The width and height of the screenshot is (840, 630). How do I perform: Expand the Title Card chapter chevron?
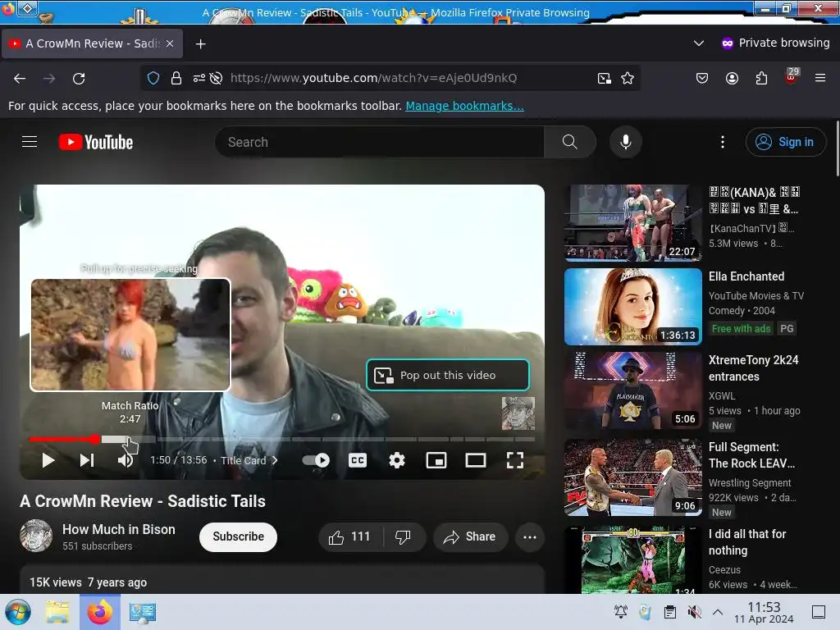(275, 460)
